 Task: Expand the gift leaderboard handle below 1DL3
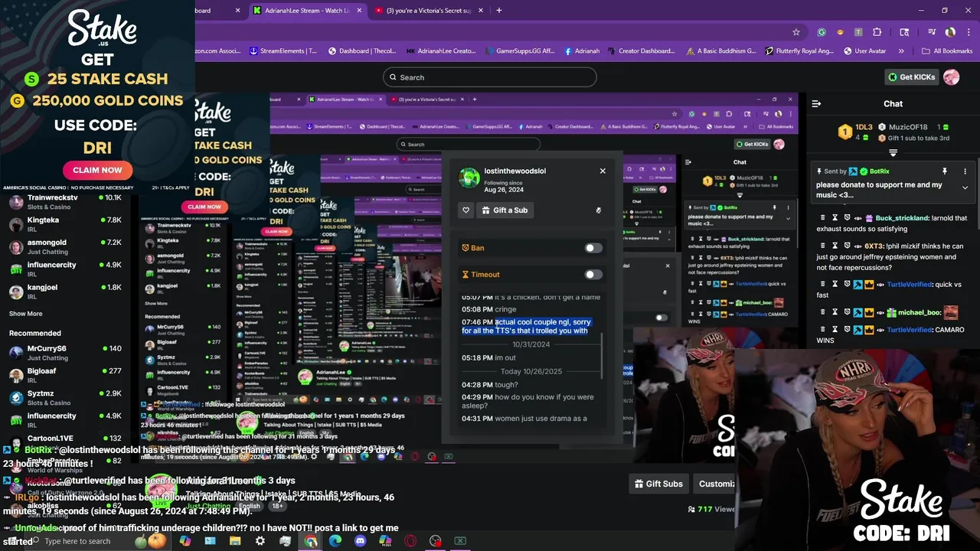point(893,153)
